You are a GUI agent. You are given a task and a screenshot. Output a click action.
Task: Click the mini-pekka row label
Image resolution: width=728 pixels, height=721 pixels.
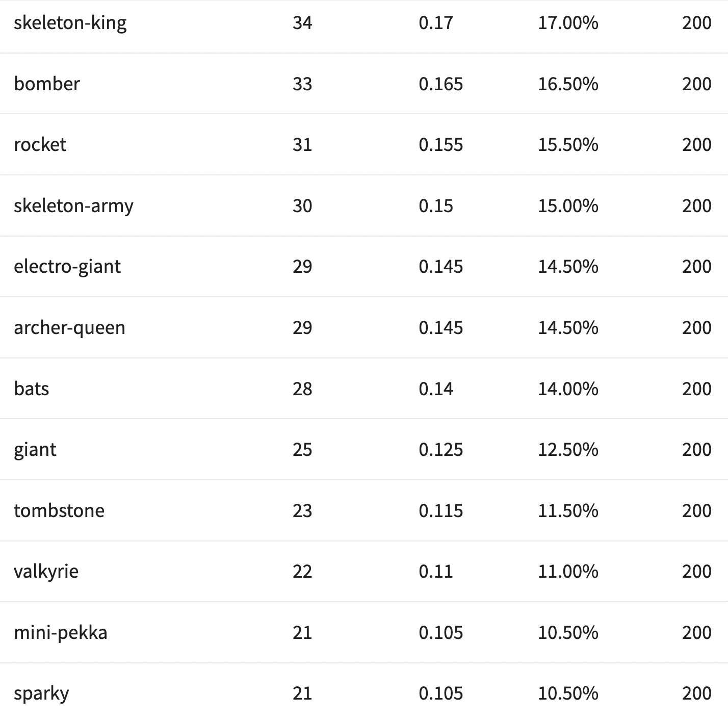point(61,633)
